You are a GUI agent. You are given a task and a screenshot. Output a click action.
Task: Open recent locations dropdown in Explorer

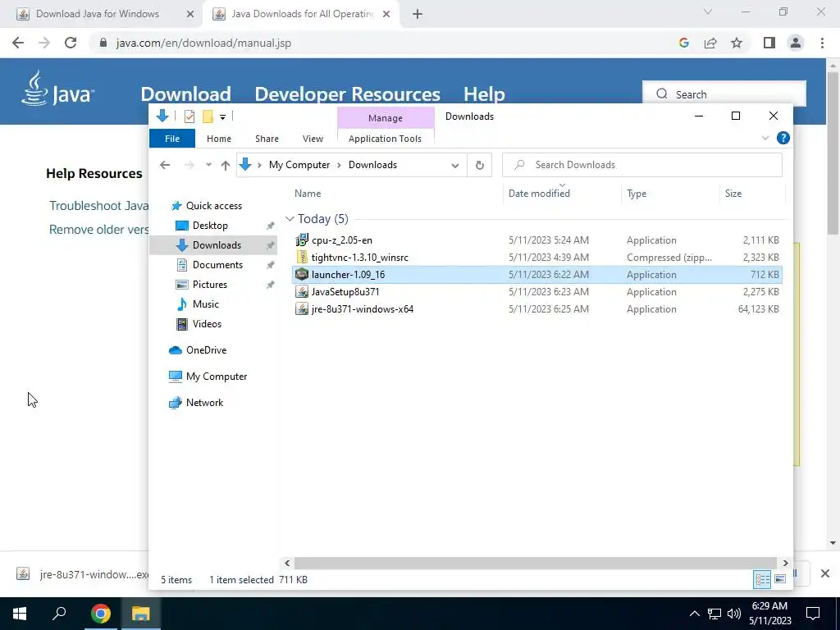click(x=208, y=165)
